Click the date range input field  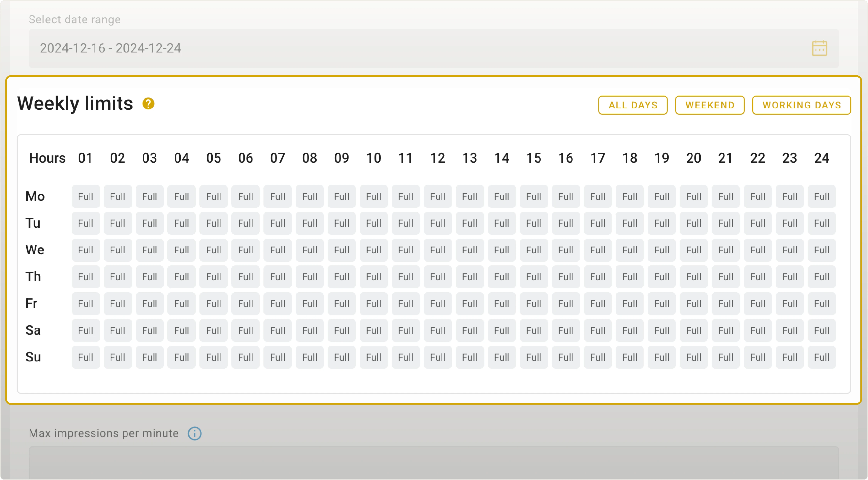404,48
